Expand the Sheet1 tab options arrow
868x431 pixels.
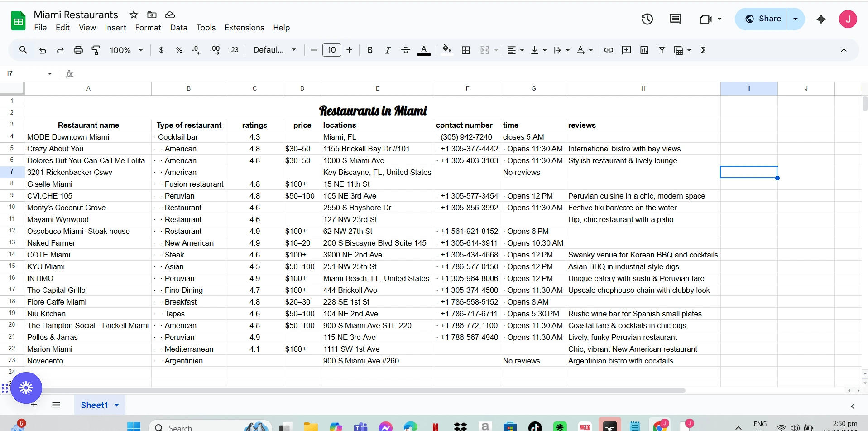coord(117,405)
